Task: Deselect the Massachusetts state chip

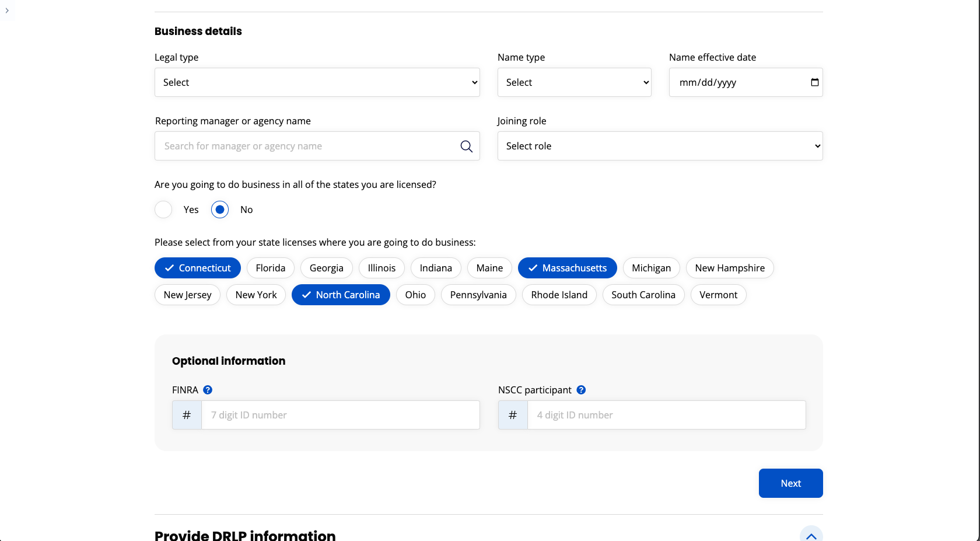Action: pyautogui.click(x=567, y=268)
